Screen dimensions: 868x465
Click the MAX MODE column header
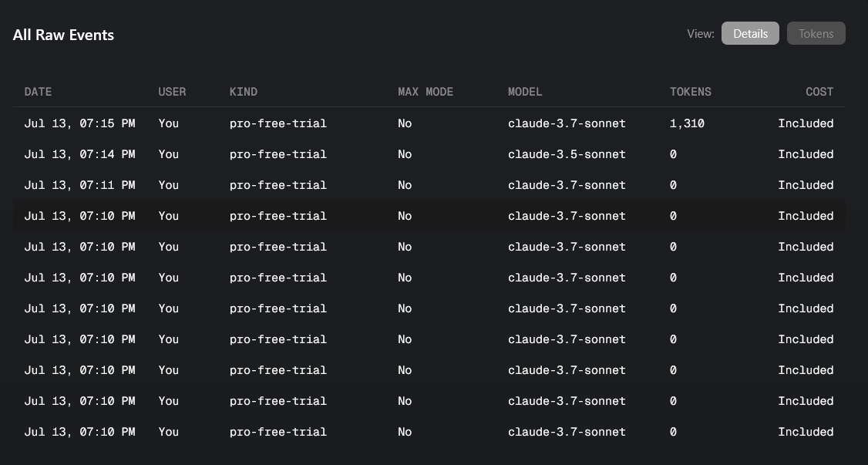pos(426,92)
